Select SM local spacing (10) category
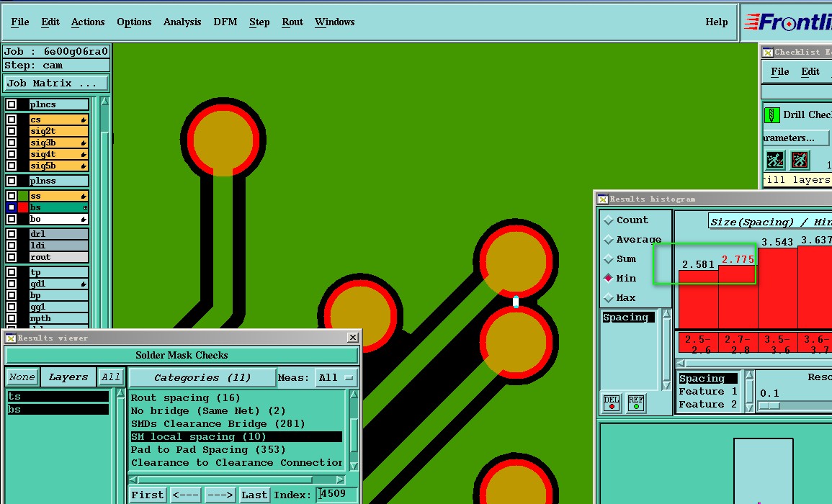This screenshot has width=832, height=504. click(x=236, y=436)
